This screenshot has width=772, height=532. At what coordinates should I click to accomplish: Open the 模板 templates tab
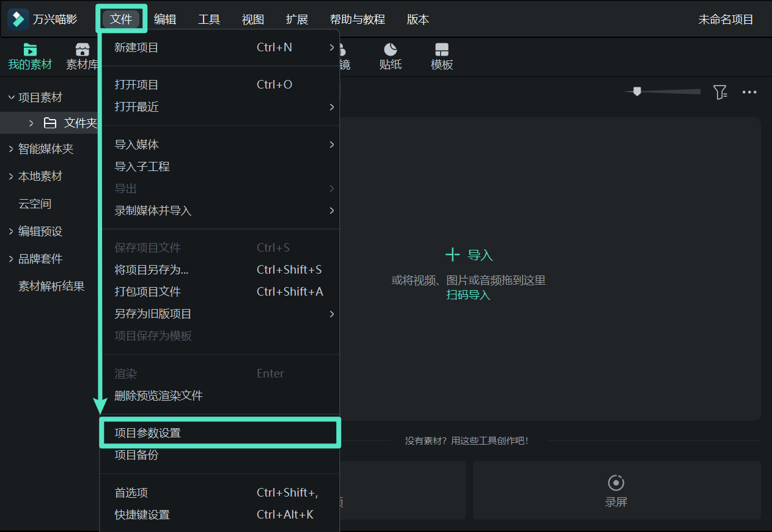point(442,57)
